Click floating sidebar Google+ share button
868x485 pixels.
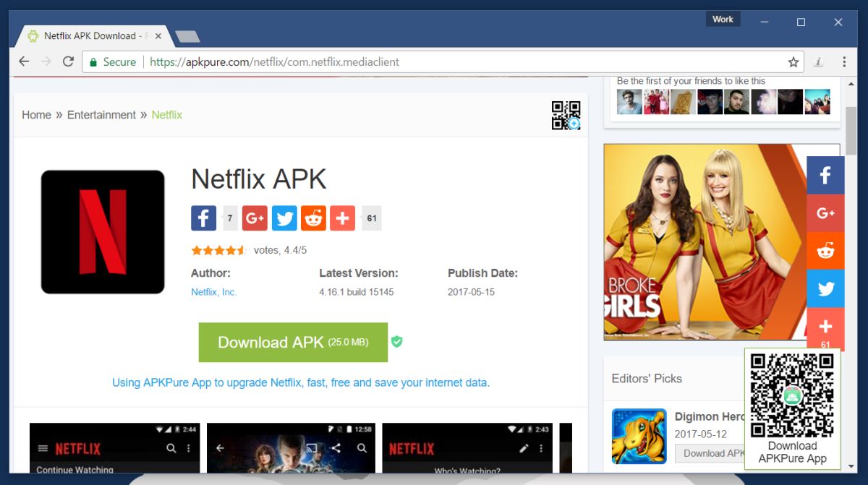click(x=825, y=213)
